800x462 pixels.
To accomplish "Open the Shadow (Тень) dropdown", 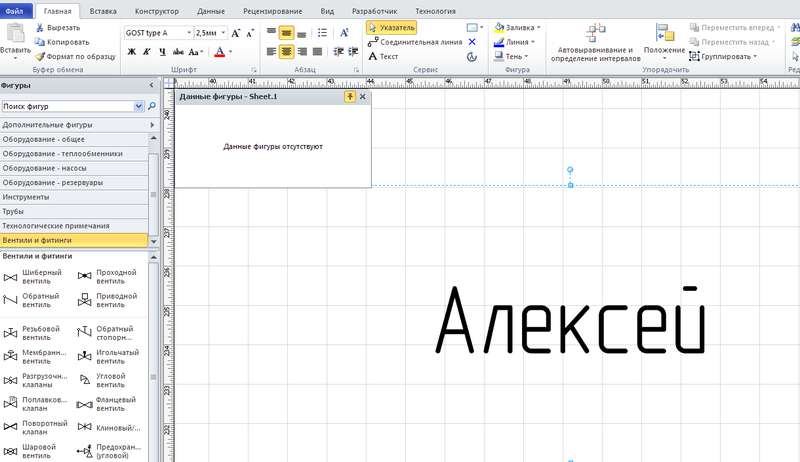I will coord(511,56).
